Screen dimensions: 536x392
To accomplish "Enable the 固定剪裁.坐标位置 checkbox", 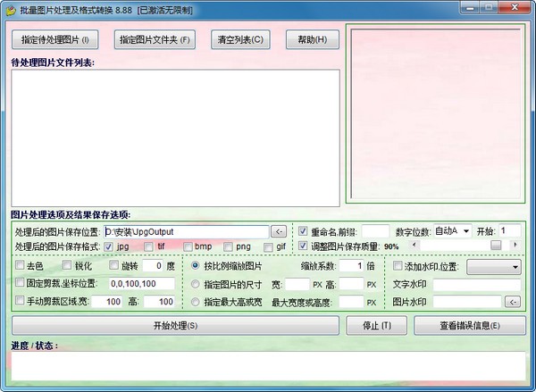I will pyautogui.click(x=20, y=282).
